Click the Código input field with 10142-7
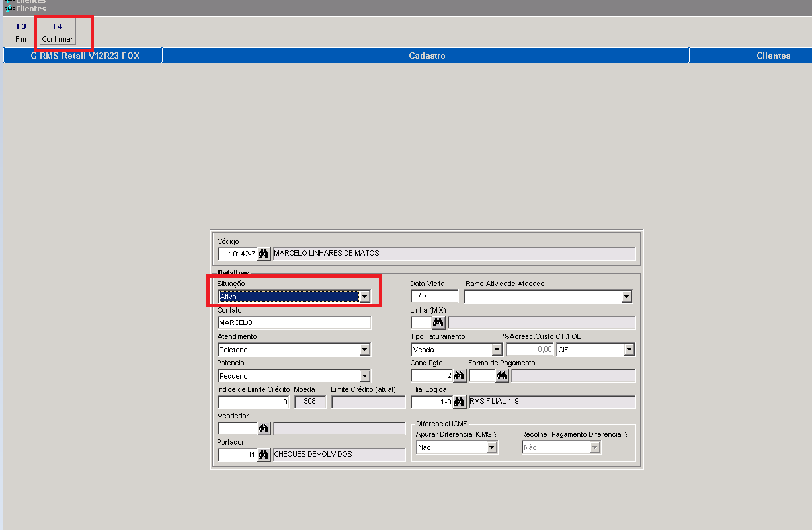The width and height of the screenshot is (812, 530). [x=237, y=254]
